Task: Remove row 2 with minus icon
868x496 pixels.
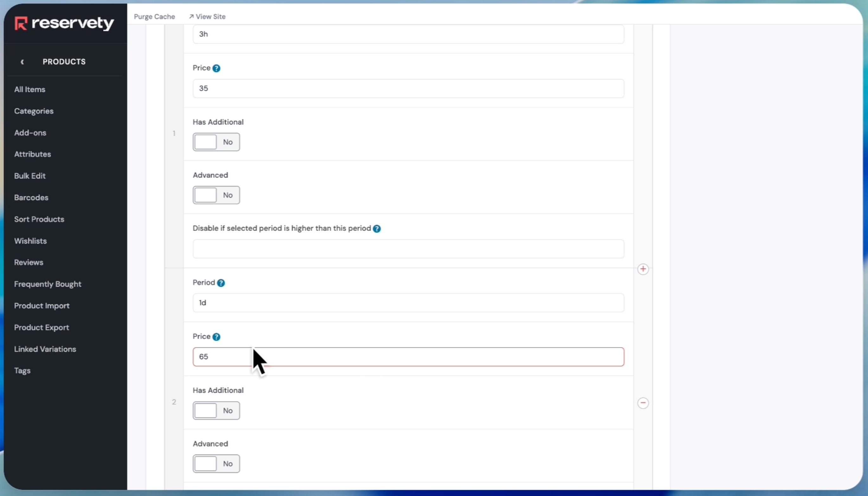Action: tap(643, 403)
